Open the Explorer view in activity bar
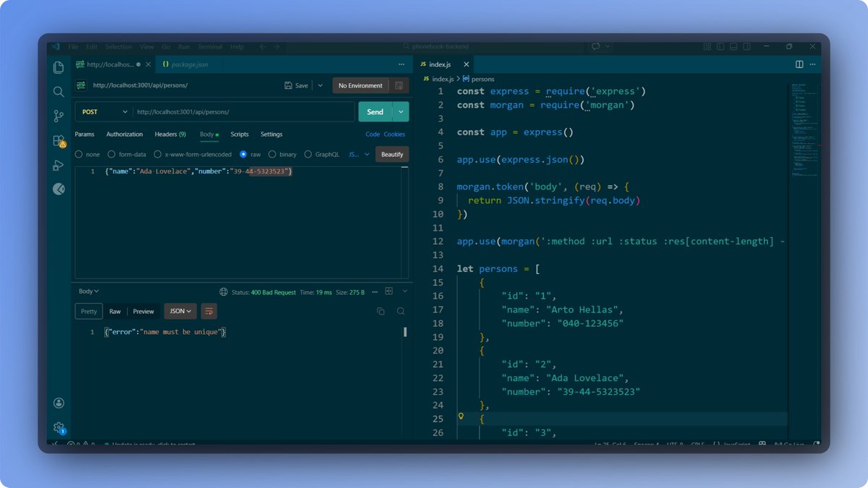 [x=59, y=67]
